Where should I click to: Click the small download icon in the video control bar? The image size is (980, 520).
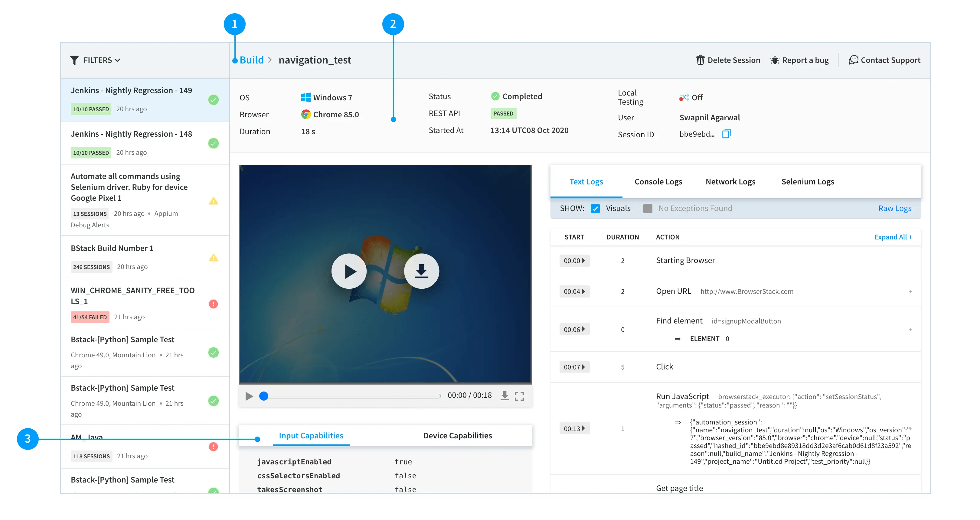click(x=505, y=396)
